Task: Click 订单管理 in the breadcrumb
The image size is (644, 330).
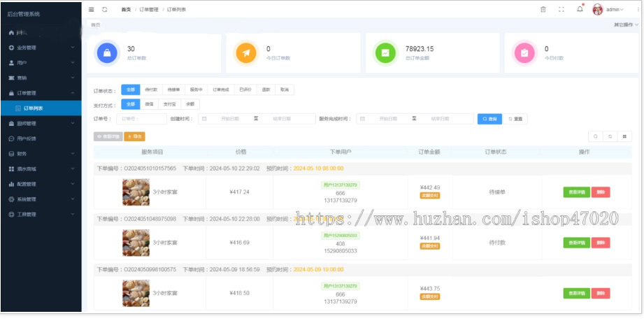Action: pos(149,10)
